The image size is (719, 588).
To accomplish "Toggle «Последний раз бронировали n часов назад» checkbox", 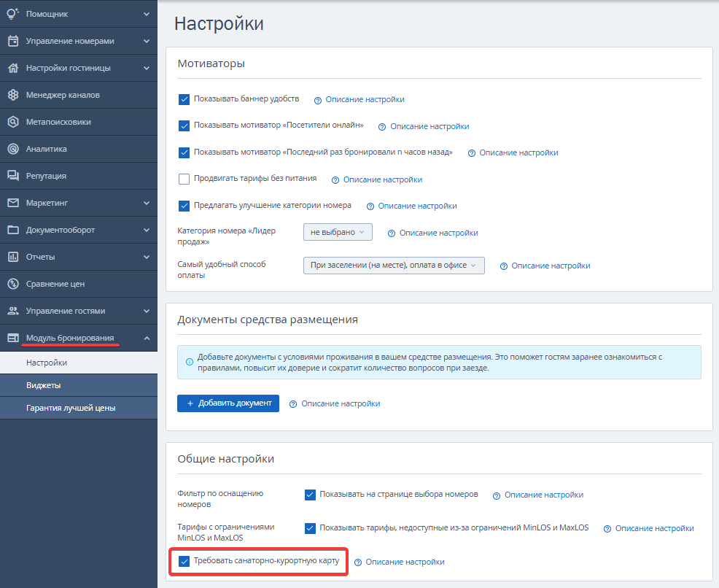I will [184, 152].
